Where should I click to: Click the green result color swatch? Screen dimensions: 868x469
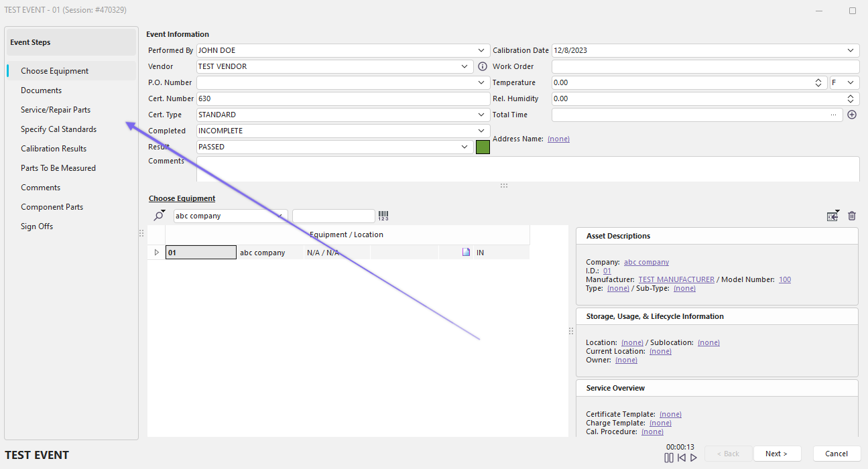pos(483,147)
